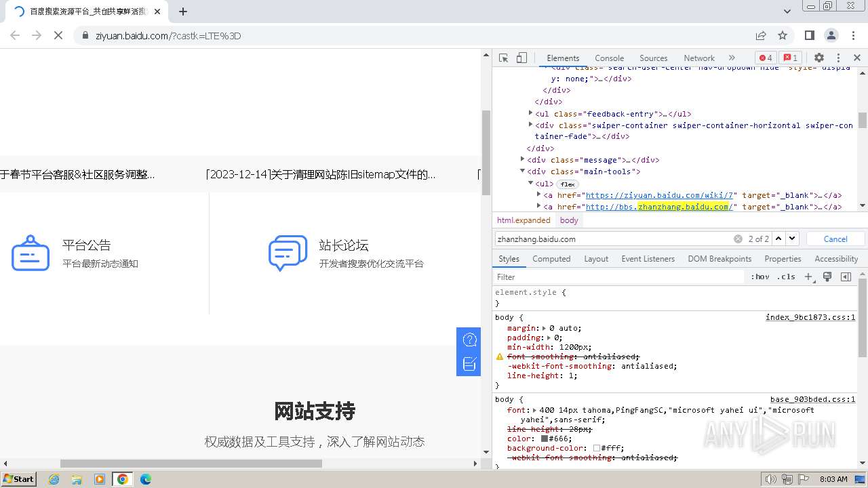Open index_9bc1873.css:1 source link
Viewport: 868px width, 488px height.
point(810,317)
